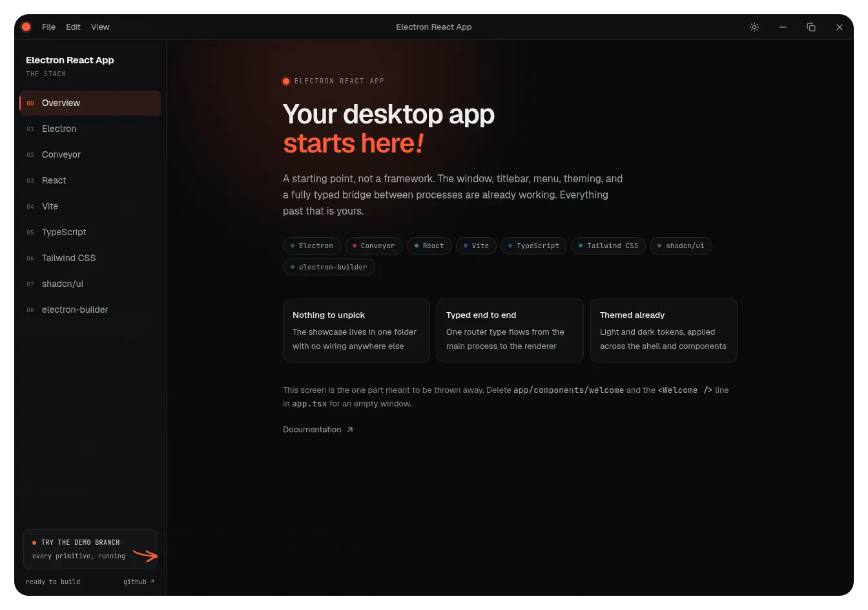Click the Tailwind CSS tag chip
This screenshot has height=610, width=868.
click(x=608, y=246)
